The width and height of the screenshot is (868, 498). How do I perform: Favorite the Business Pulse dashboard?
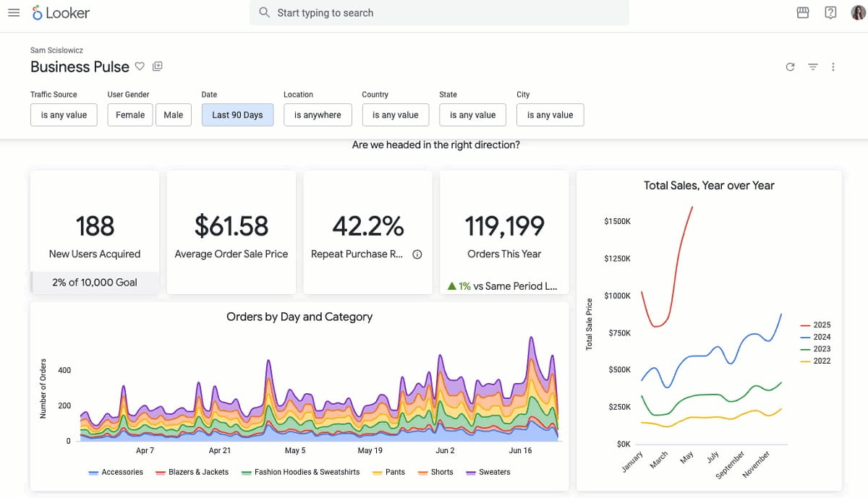[140, 66]
